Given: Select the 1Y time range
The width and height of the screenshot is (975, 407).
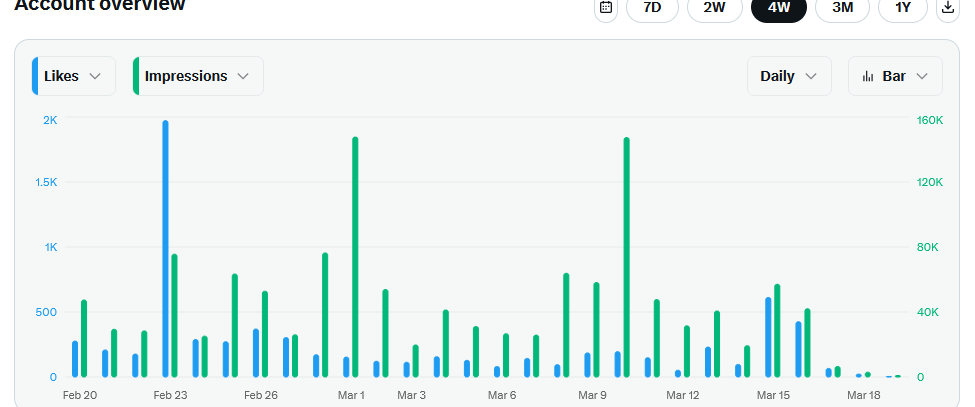Looking at the screenshot, I should point(903,7).
